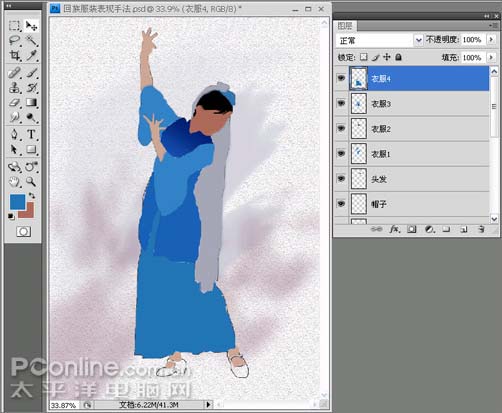Select the Magic Wand tool
This screenshot has width=502, height=413.
pos(32,41)
